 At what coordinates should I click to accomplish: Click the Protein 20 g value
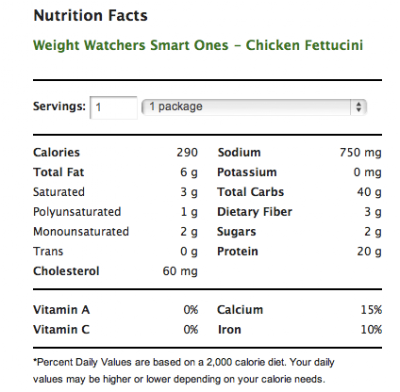tap(369, 251)
